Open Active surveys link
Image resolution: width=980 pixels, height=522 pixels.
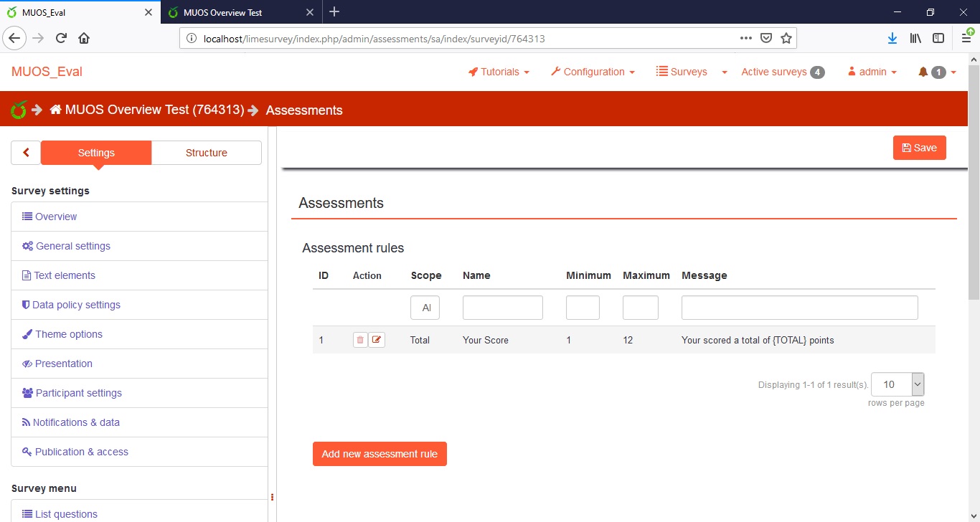[773, 72]
